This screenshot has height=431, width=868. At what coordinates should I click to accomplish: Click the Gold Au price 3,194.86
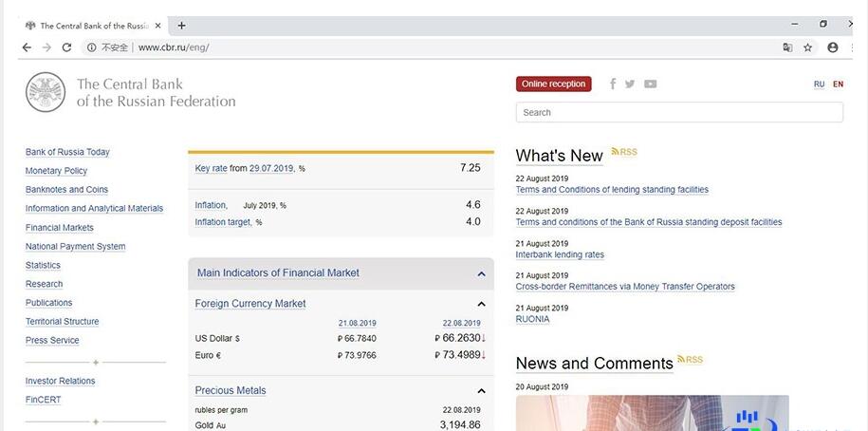click(x=460, y=425)
